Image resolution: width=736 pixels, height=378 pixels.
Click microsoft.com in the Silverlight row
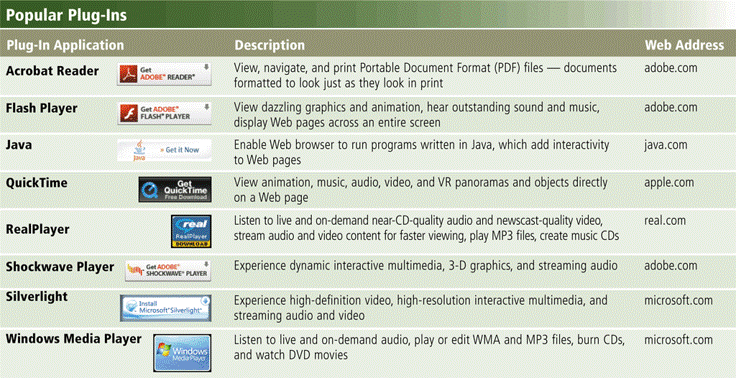[678, 300]
